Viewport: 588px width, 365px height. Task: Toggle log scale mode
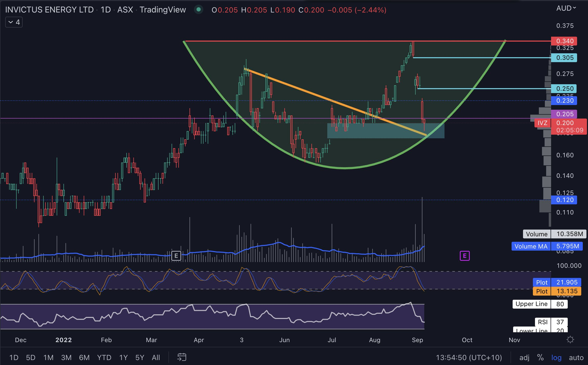[x=556, y=357]
